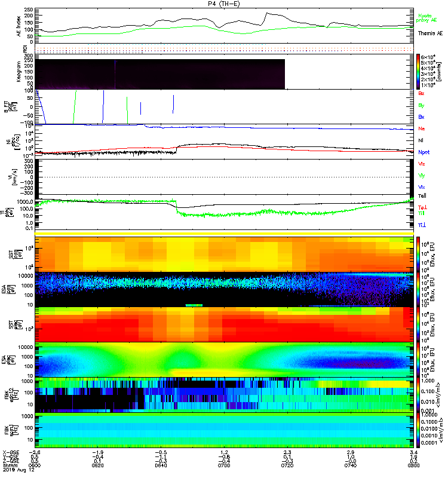Click the Keogram counts color bar
448x478 pixels.
[x=418, y=72]
